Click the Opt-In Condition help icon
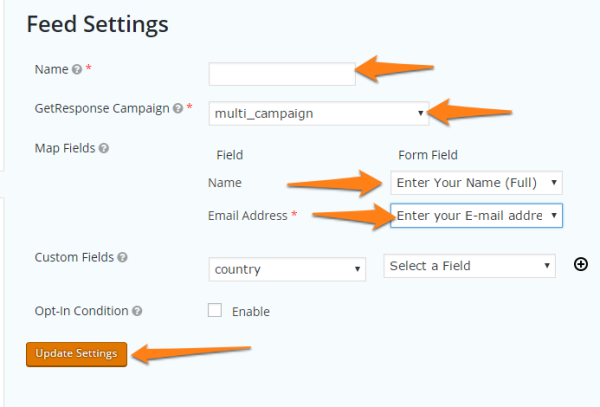 (137, 311)
